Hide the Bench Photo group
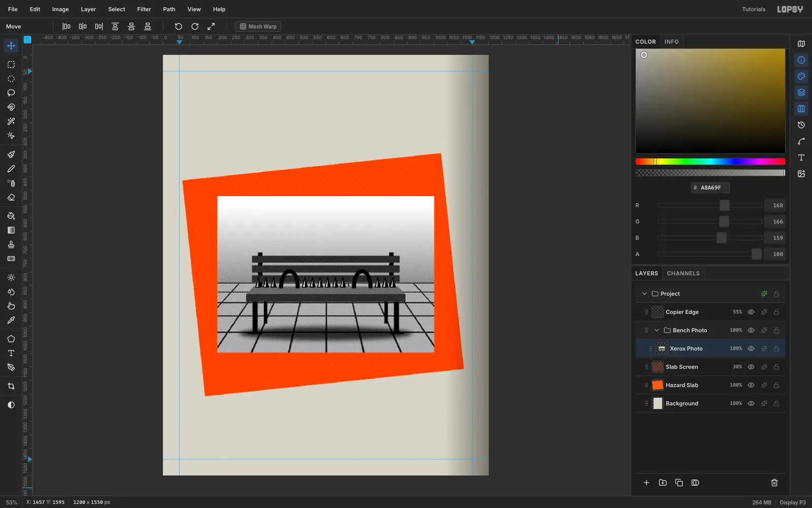The width and height of the screenshot is (812, 508). point(751,330)
